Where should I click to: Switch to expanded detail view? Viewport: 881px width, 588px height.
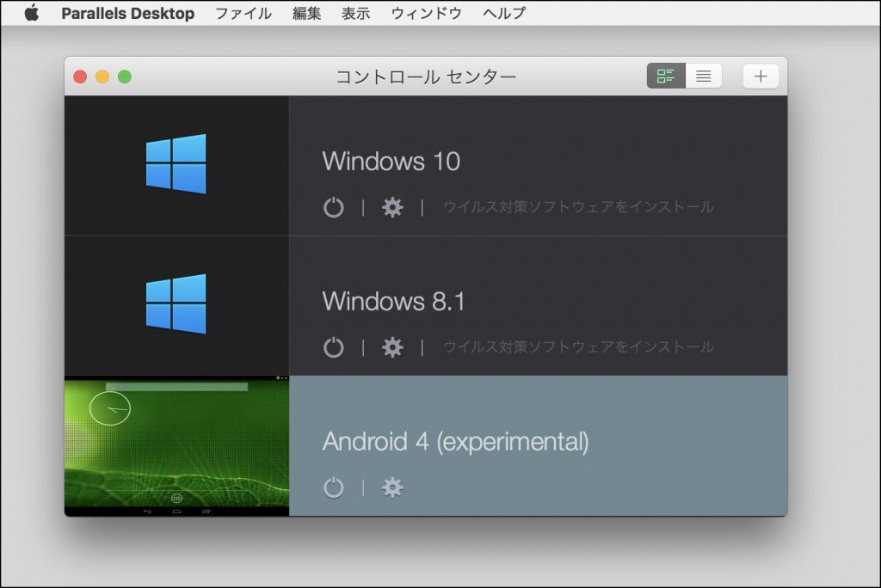666,77
